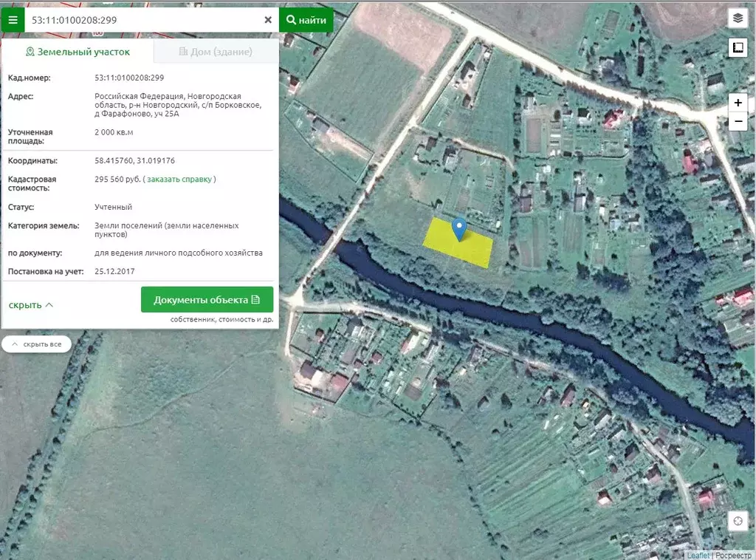756x560 pixels.
Task: Open the заказать справку link
Action: point(179,180)
